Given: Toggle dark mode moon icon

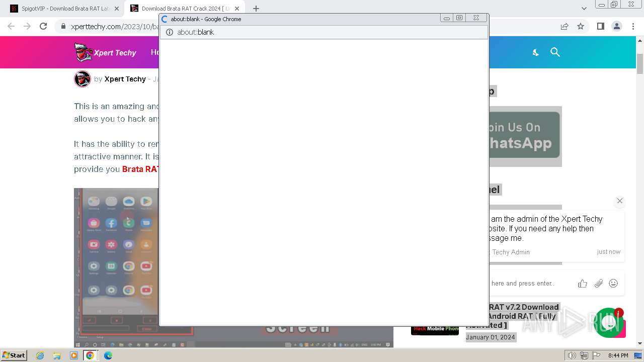Looking at the screenshot, I should click(x=535, y=52).
